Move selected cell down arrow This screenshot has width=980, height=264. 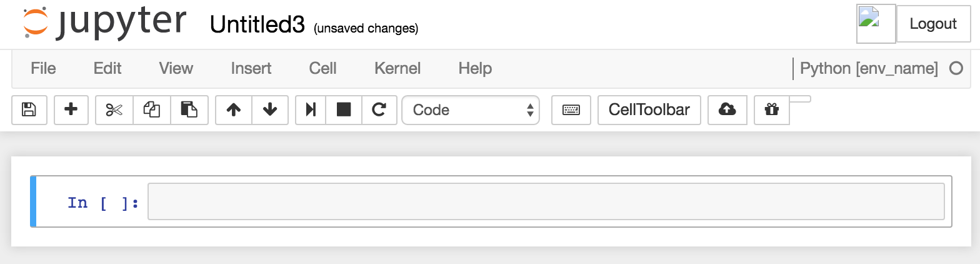(x=270, y=110)
